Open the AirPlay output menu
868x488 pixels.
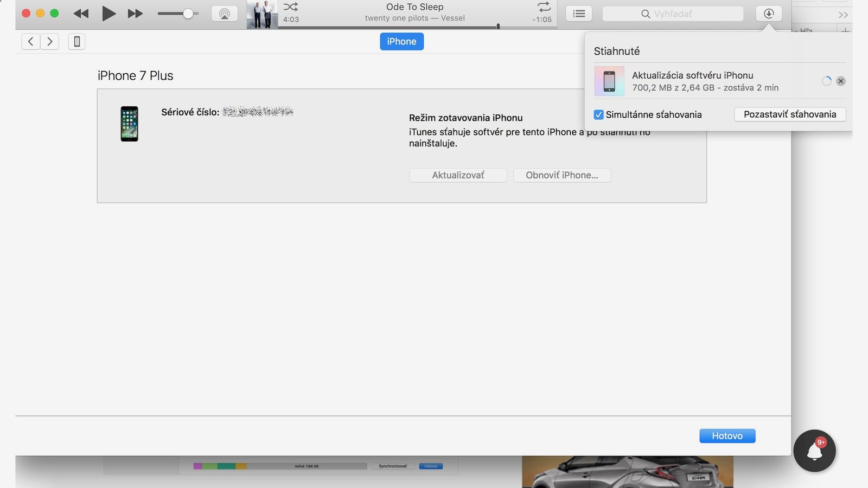pos(225,14)
